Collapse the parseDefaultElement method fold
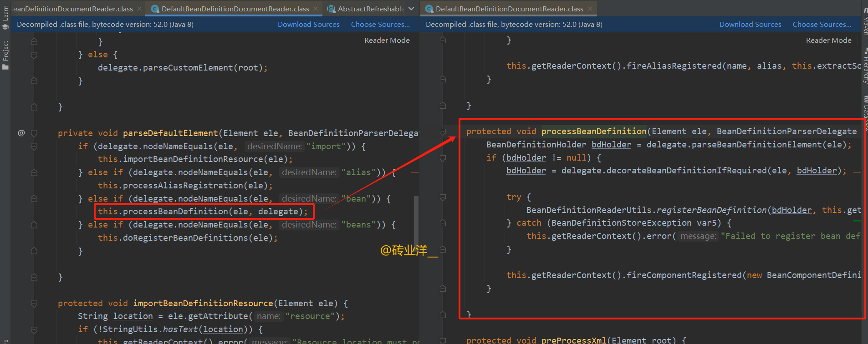The image size is (868, 344). (x=34, y=133)
